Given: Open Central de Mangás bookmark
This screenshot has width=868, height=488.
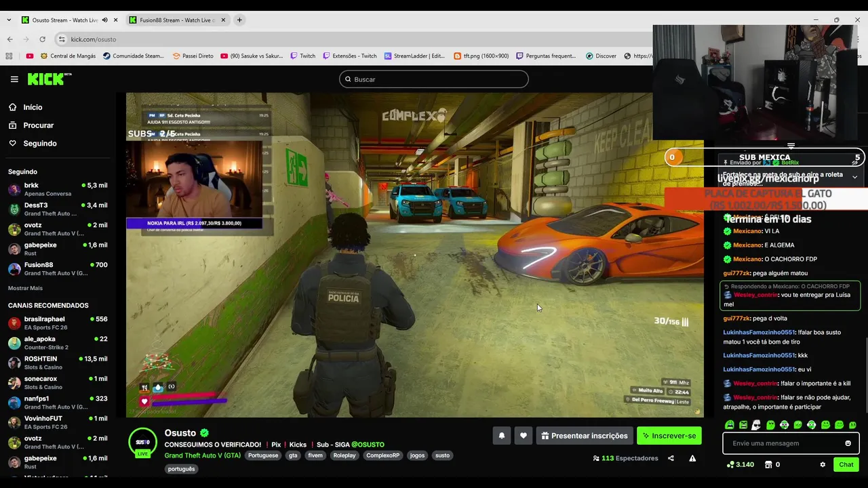Looking at the screenshot, I should point(68,56).
